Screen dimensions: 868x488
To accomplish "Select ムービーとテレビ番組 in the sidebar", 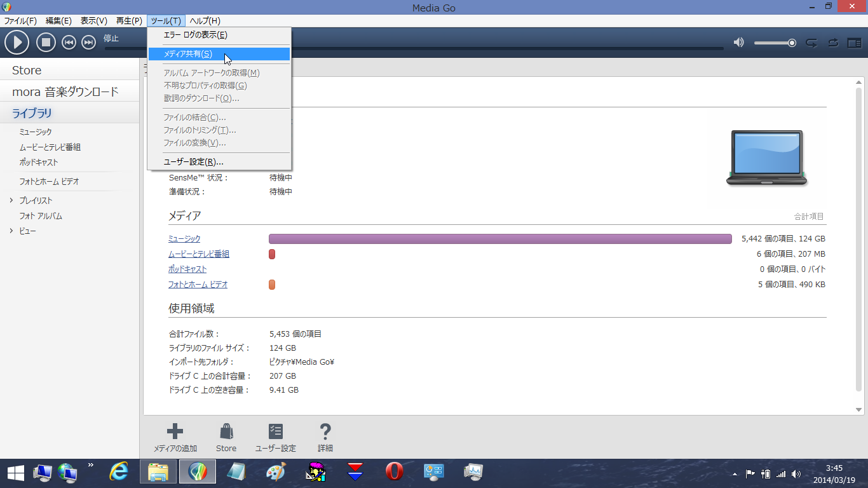I will coord(50,147).
